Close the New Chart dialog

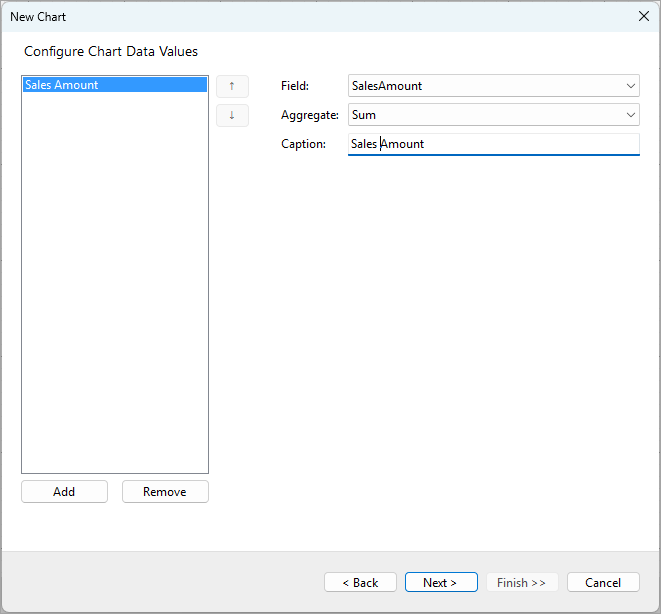coord(644,16)
